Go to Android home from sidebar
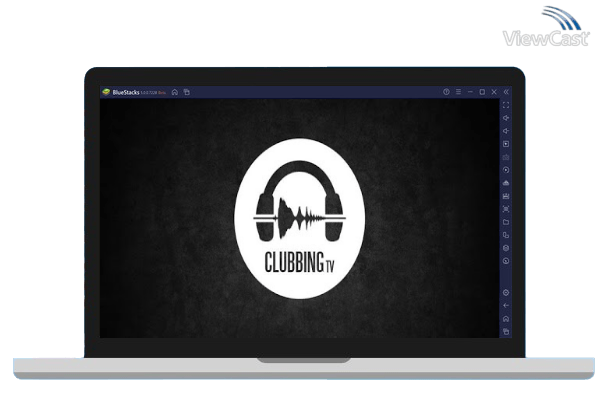Screen dimensions: 602x414 pos(506,319)
